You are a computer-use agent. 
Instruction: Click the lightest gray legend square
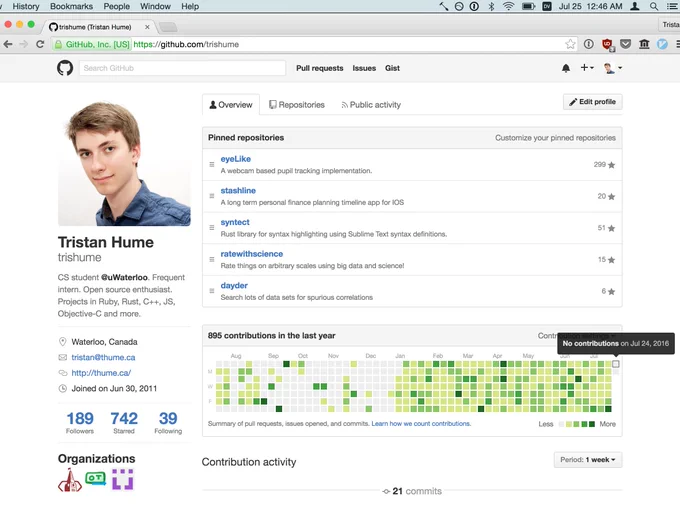(x=562, y=424)
